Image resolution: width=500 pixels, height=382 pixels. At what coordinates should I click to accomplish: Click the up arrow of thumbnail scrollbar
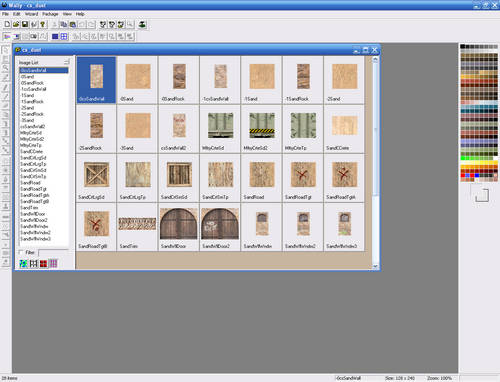pyautogui.click(x=375, y=60)
